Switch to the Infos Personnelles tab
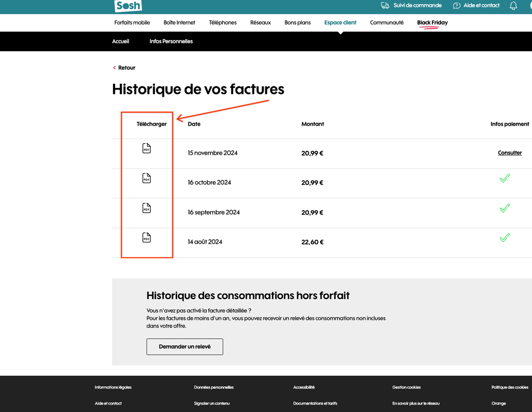The height and width of the screenshot is (412, 532). click(171, 41)
